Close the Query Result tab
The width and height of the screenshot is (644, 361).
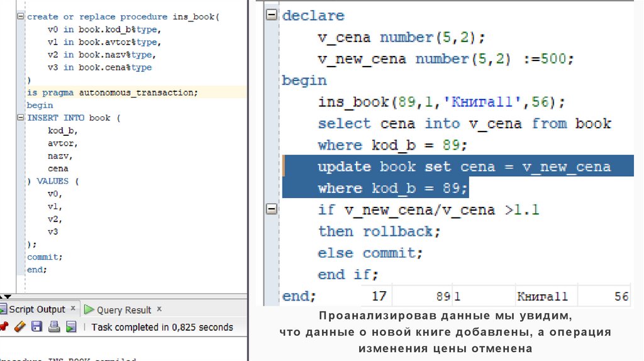tap(159, 308)
